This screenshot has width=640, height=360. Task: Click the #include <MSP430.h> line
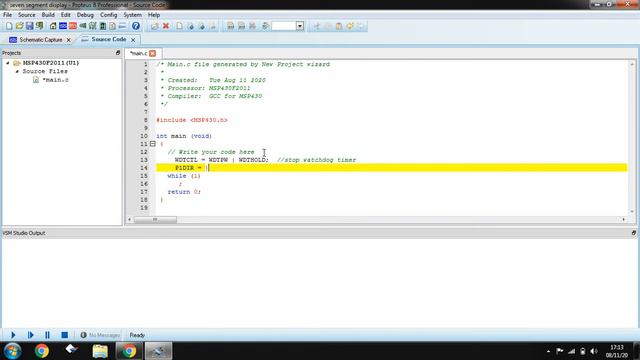pyautogui.click(x=192, y=120)
